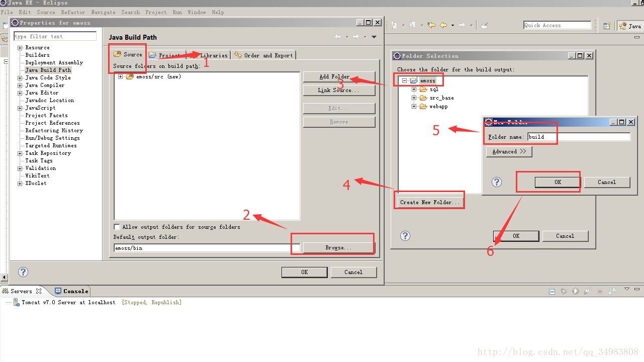This screenshot has height=362, width=644.
Task: Switch to the Java perspective
Action: click(630, 26)
